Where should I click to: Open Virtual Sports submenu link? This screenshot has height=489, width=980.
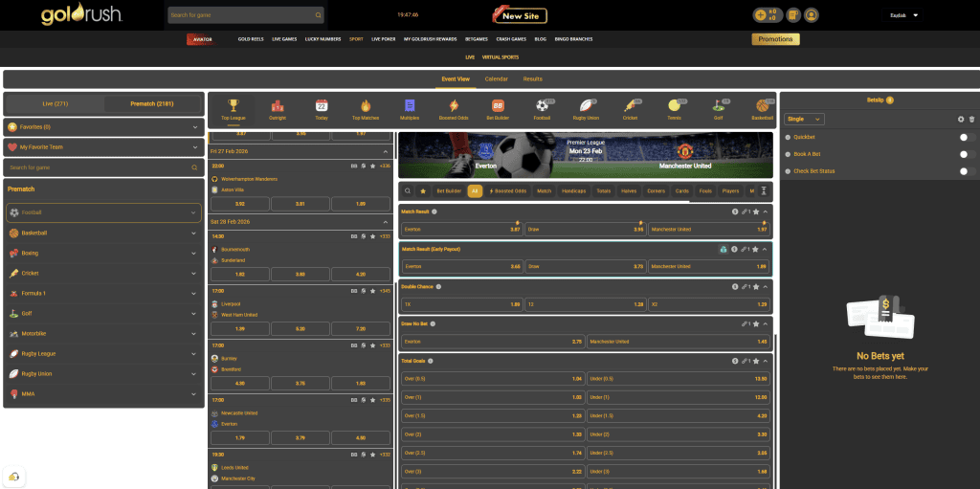[x=500, y=57]
